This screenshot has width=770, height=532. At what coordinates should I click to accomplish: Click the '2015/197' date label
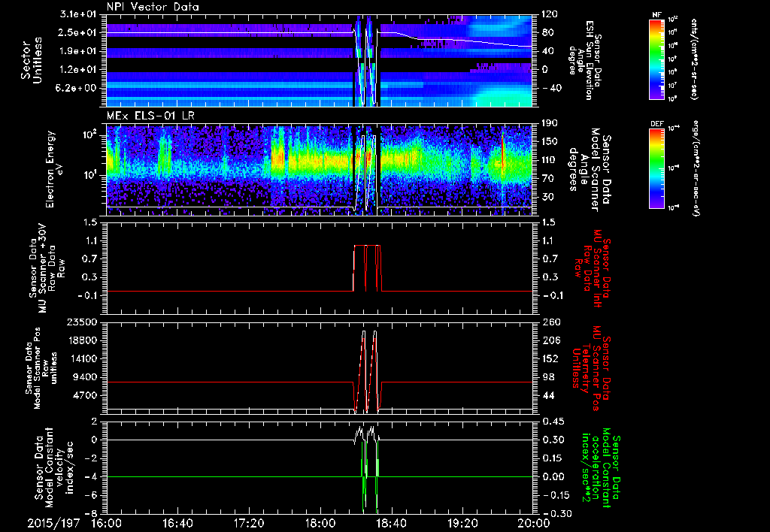click(53, 523)
